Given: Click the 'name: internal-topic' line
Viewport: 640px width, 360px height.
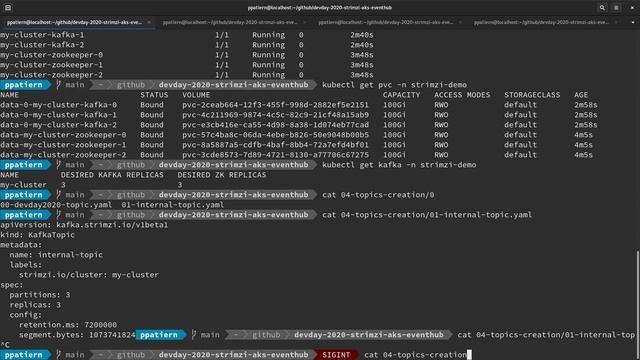Looking at the screenshot, I should [56, 255].
